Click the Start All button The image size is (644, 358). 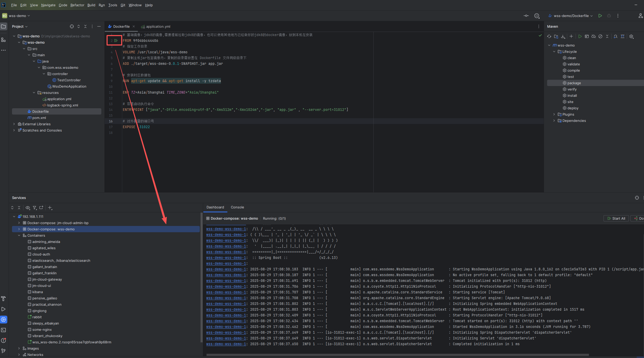click(x=616, y=218)
